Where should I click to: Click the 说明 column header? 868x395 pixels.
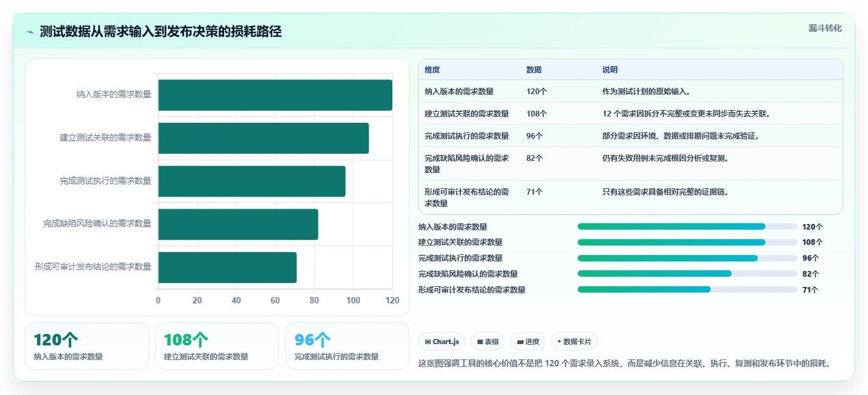[610, 70]
